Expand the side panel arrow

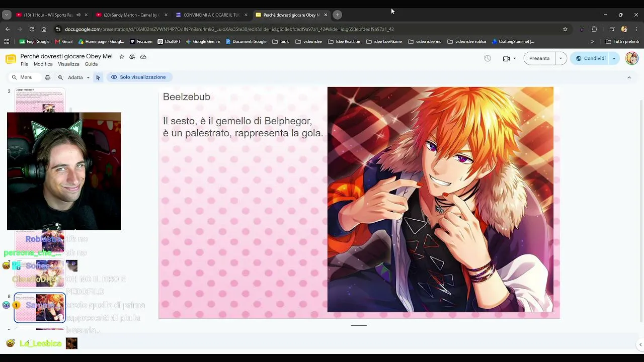point(640,344)
